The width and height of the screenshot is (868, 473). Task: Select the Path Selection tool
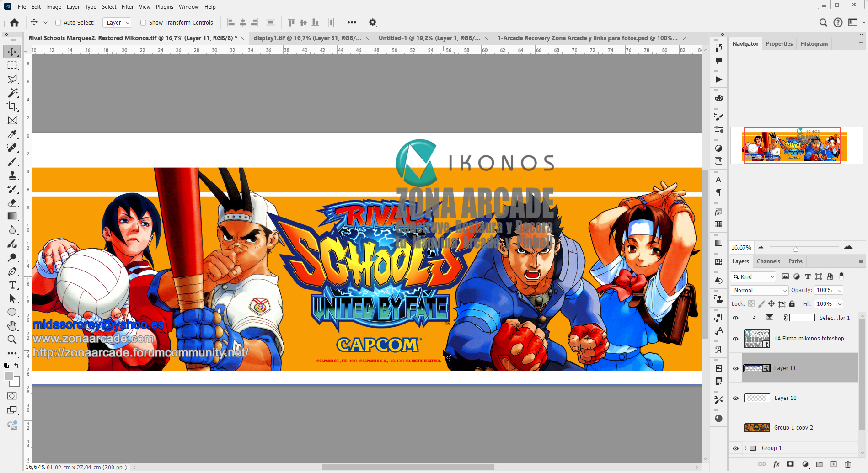tap(12, 298)
